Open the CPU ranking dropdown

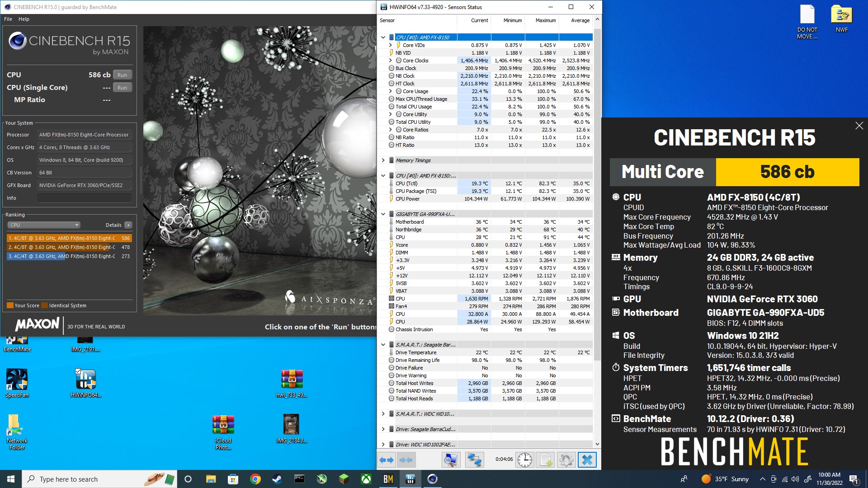click(44, 225)
